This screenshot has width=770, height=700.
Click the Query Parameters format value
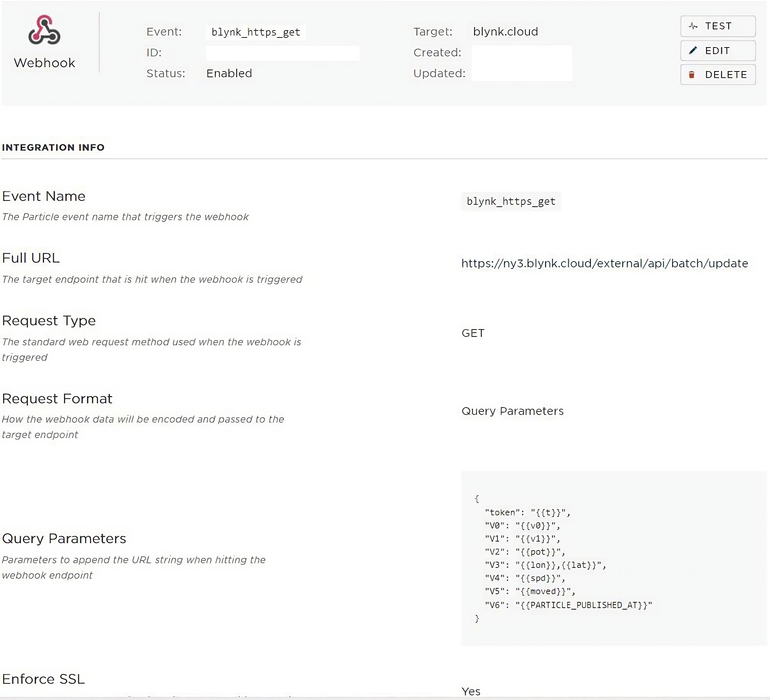pos(512,411)
